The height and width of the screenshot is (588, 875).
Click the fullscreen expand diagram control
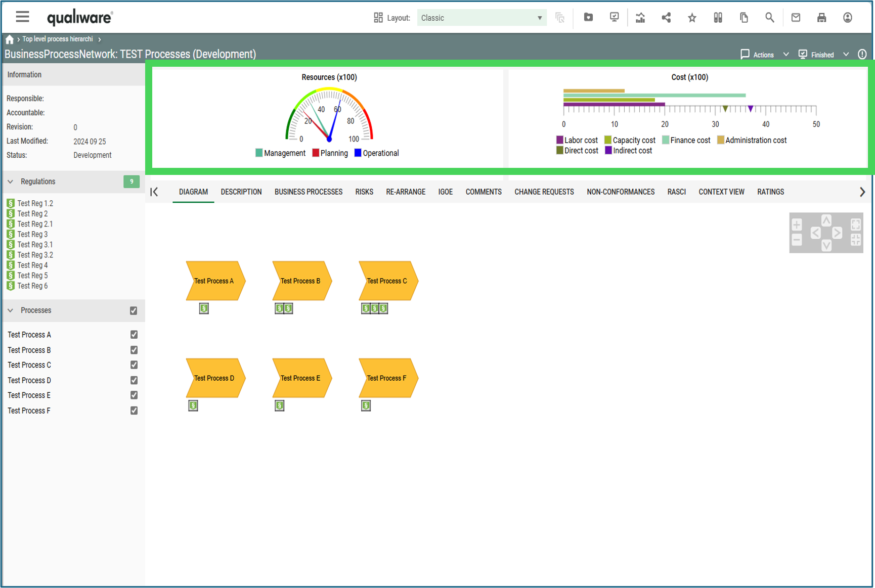[x=856, y=224]
